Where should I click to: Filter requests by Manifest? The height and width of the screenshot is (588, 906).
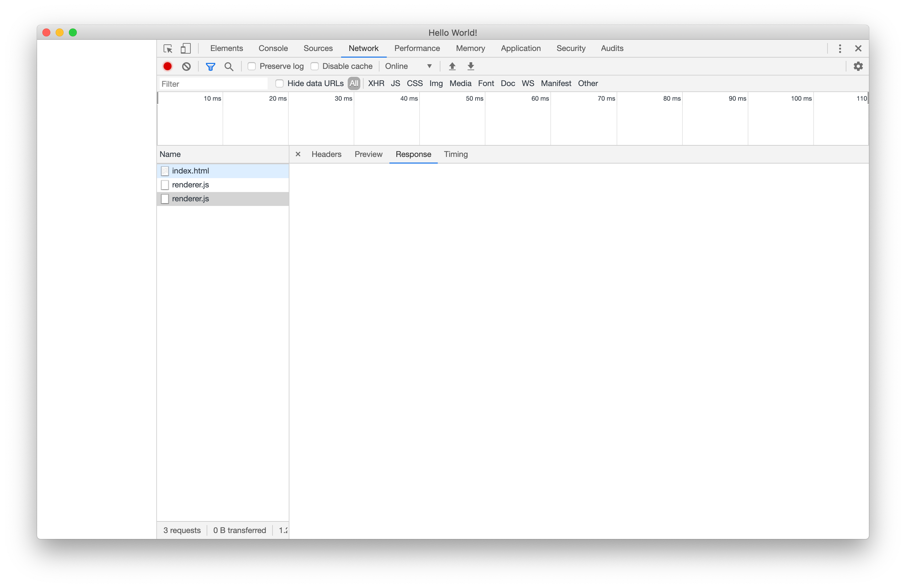(x=556, y=83)
